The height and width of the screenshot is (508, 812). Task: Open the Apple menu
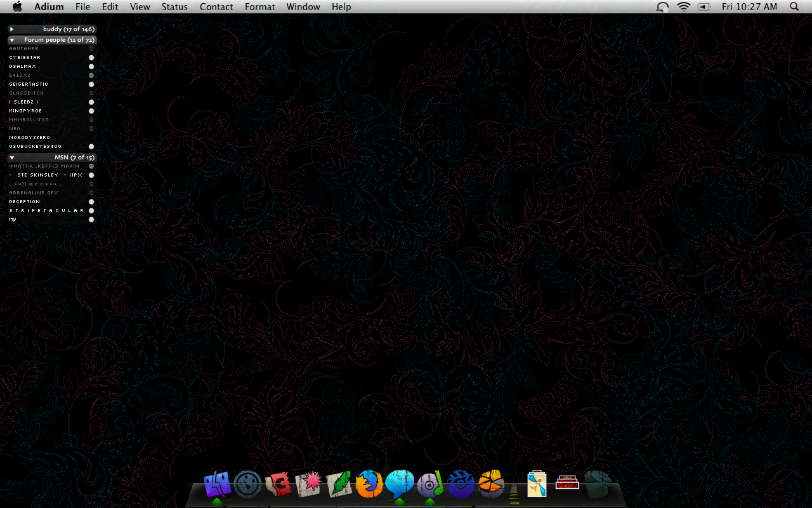tap(17, 6)
